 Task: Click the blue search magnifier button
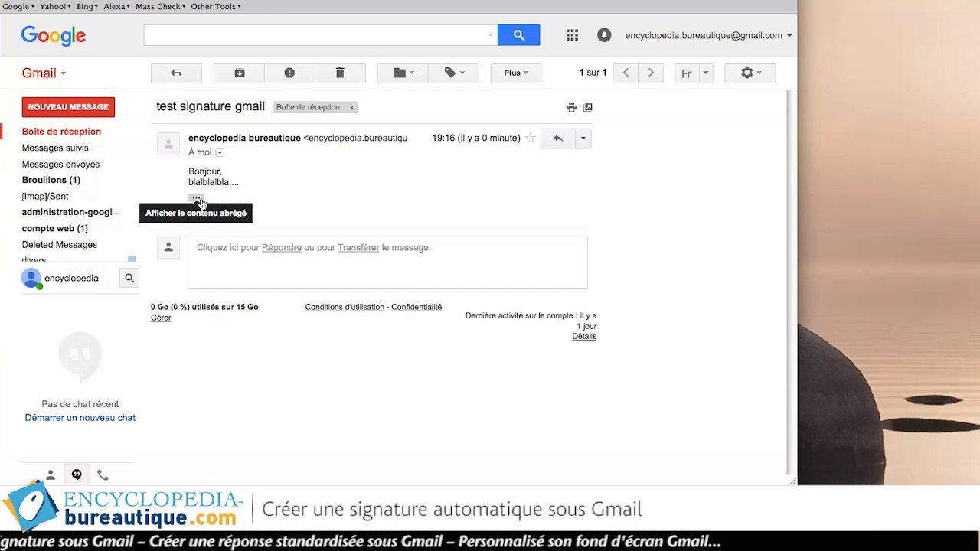click(518, 35)
